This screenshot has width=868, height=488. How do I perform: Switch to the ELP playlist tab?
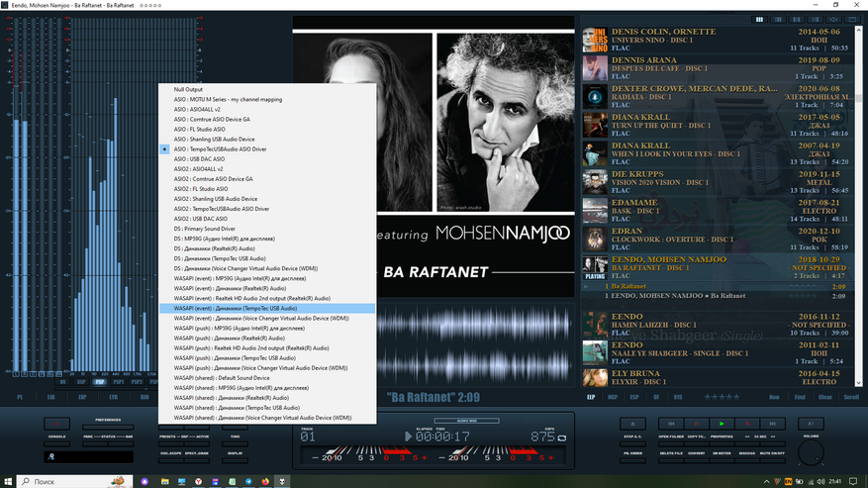(591, 397)
